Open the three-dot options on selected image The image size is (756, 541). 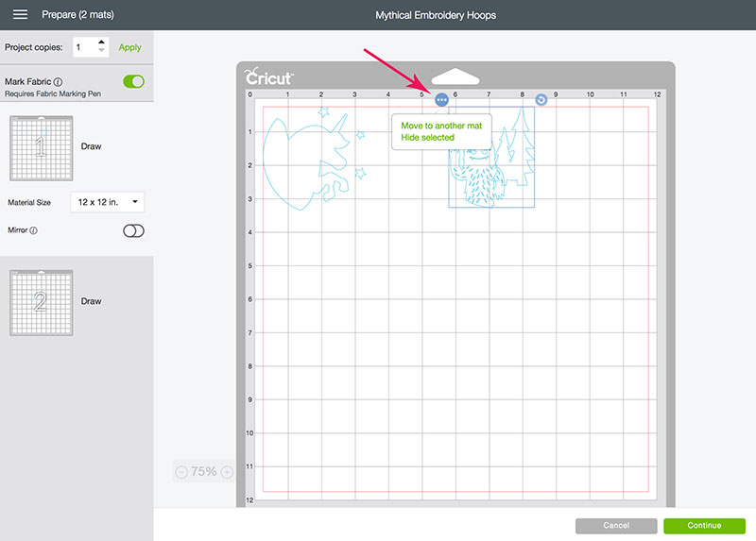tap(441, 100)
